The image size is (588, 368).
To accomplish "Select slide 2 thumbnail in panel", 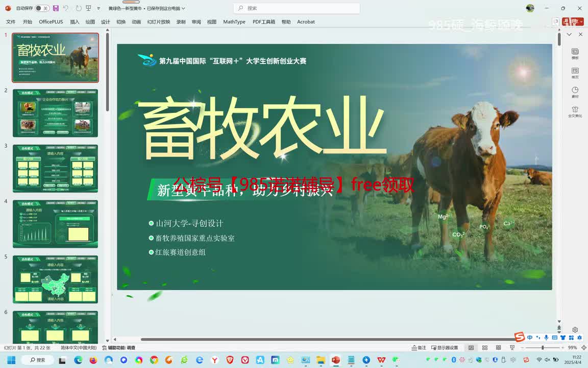I will [56, 113].
